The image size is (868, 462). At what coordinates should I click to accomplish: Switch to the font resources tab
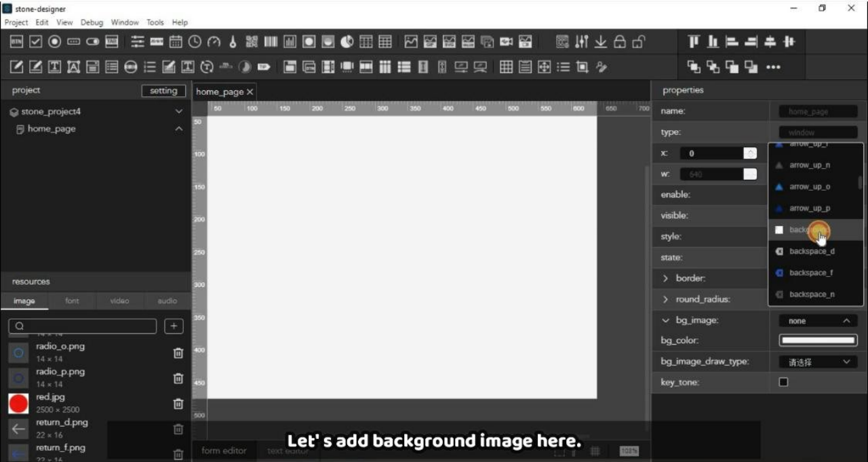coord(72,301)
